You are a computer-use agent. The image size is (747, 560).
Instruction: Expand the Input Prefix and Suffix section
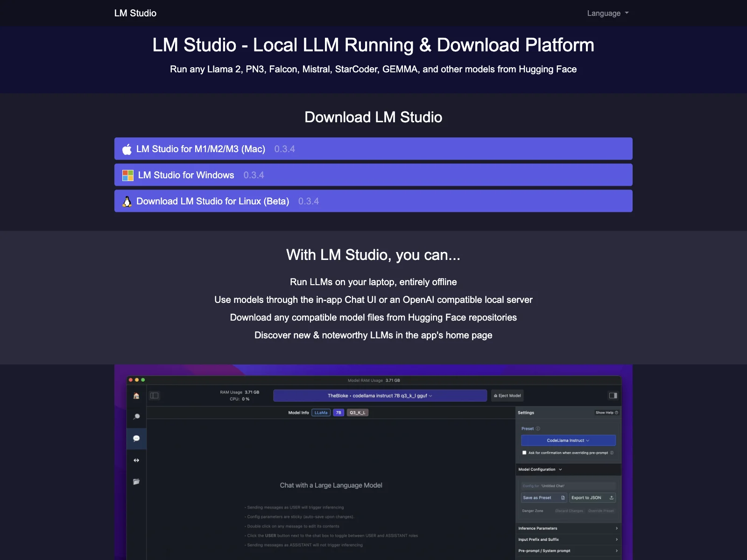tap(568, 539)
